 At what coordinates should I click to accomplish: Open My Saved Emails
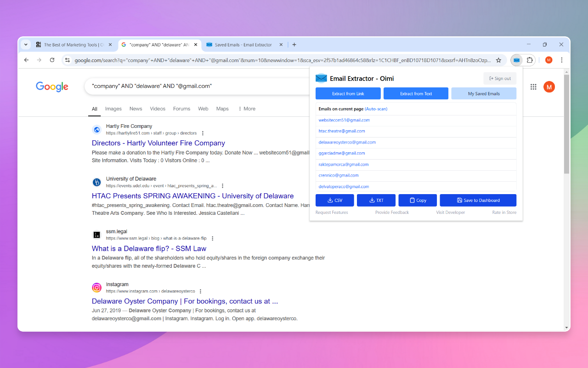[x=484, y=93]
